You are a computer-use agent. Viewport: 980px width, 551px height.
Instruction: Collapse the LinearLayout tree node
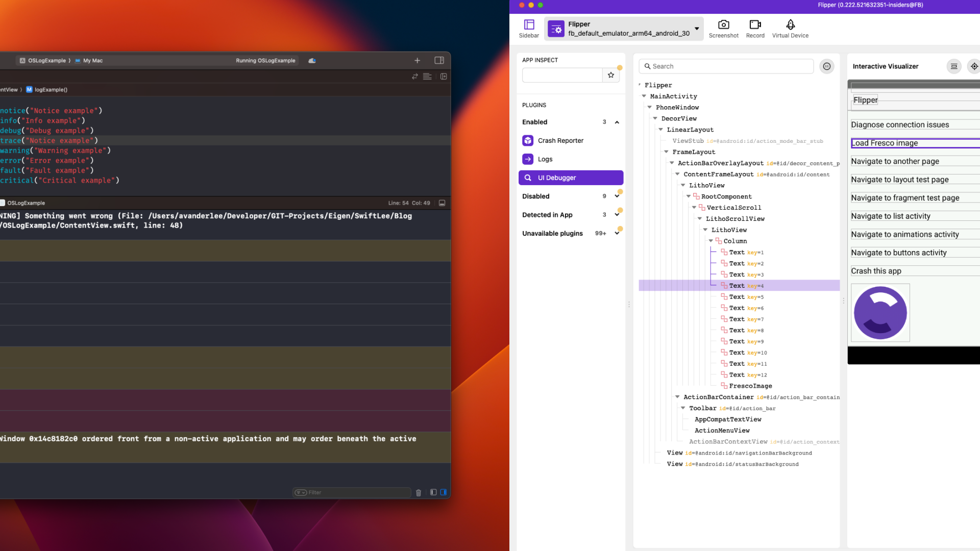(x=660, y=130)
